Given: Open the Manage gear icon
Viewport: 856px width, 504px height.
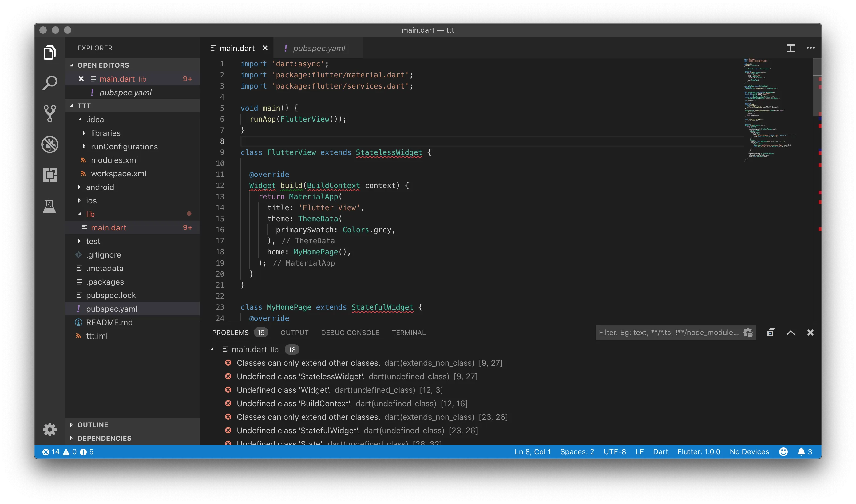Looking at the screenshot, I should pos(50,429).
